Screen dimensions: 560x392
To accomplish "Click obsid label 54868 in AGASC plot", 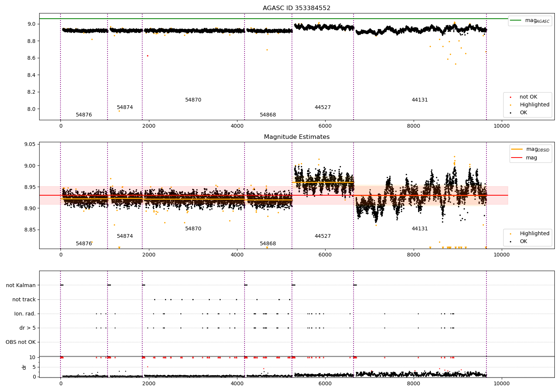I will tap(268, 115).
